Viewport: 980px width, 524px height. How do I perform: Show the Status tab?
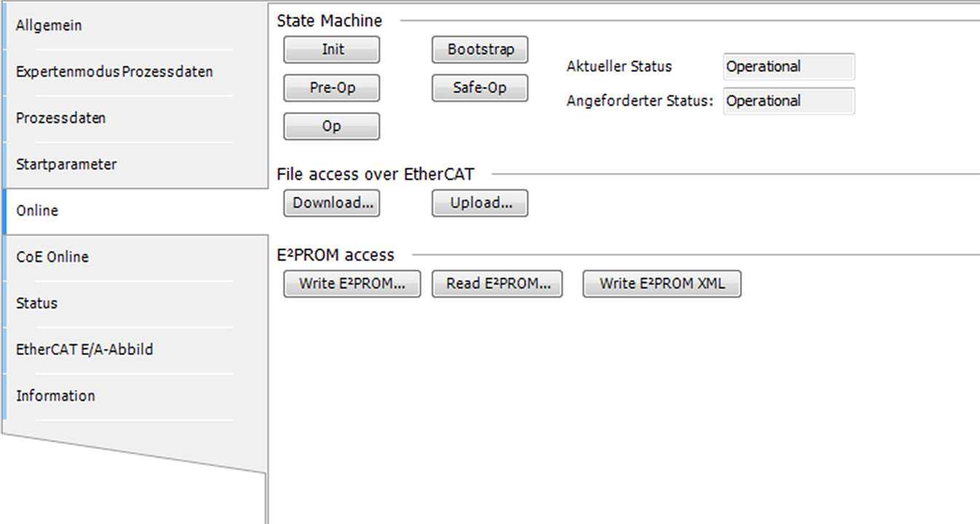(x=36, y=303)
